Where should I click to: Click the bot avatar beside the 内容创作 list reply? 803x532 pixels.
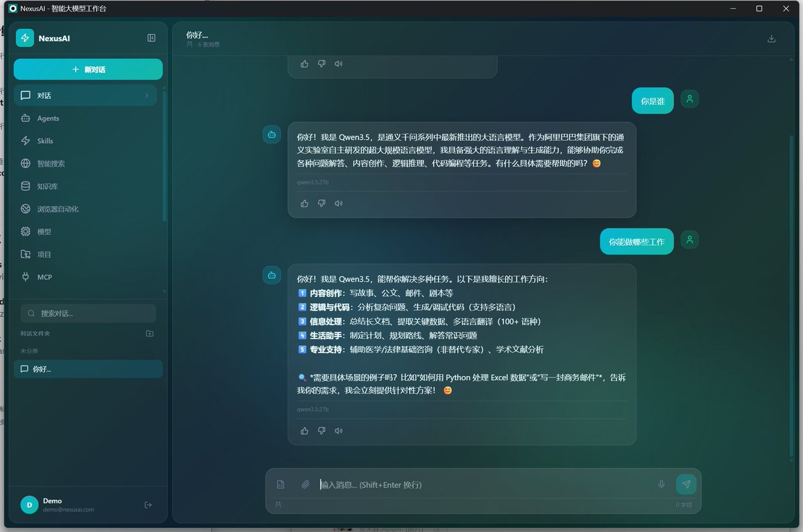pyautogui.click(x=272, y=274)
